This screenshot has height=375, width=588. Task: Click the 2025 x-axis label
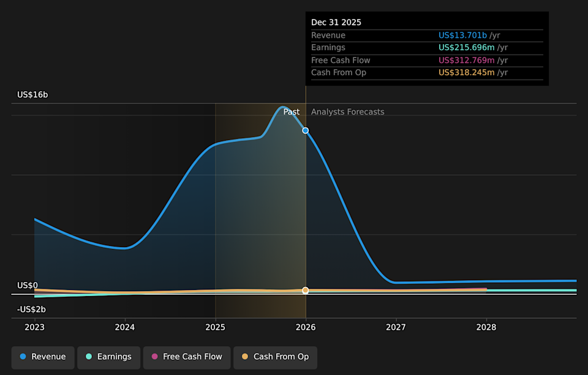point(216,327)
